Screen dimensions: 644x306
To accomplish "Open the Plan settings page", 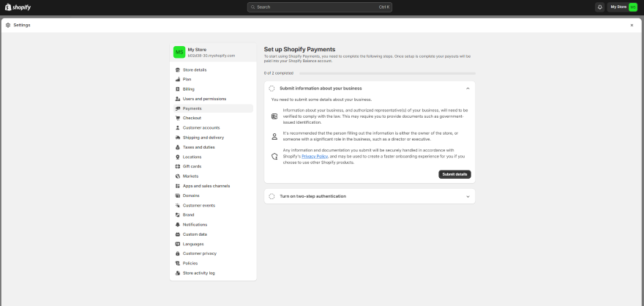I will pyautogui.click(x=213, y=79).
